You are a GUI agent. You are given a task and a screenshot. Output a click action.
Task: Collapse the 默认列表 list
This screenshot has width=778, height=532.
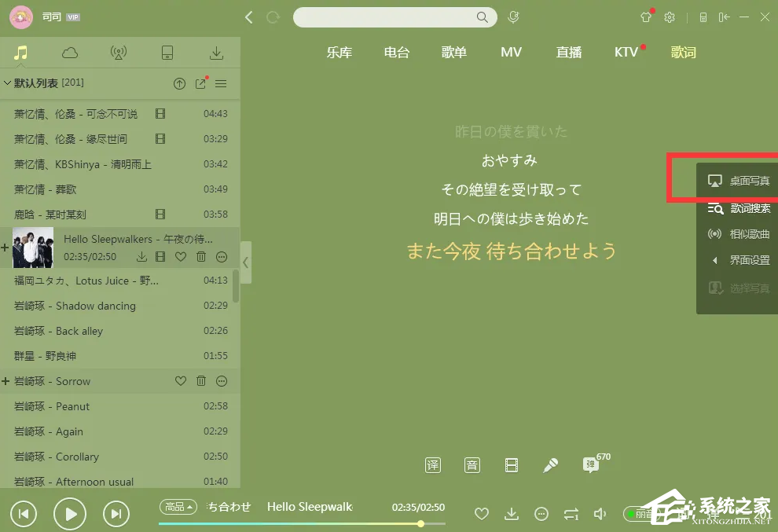coord(7,83)
